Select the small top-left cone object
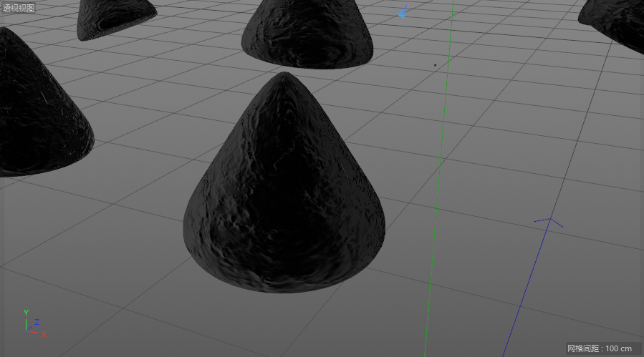Screen dimensions: 644x357 pyautogui.click(x=116, y=20)
